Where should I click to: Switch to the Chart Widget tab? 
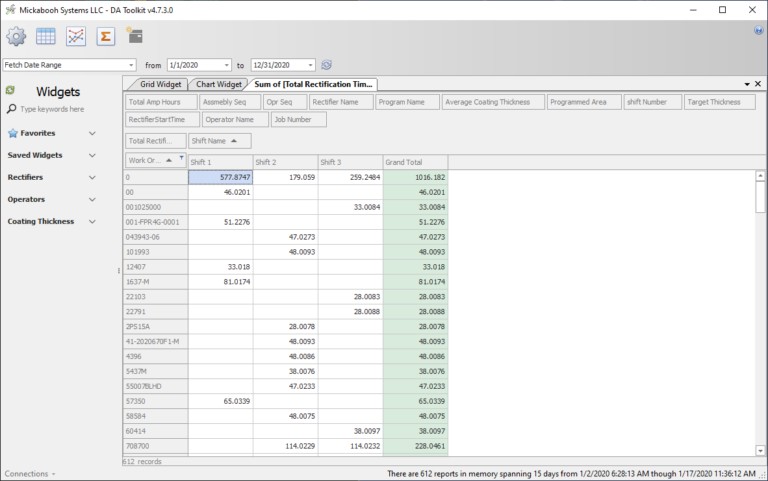point(218,84)
